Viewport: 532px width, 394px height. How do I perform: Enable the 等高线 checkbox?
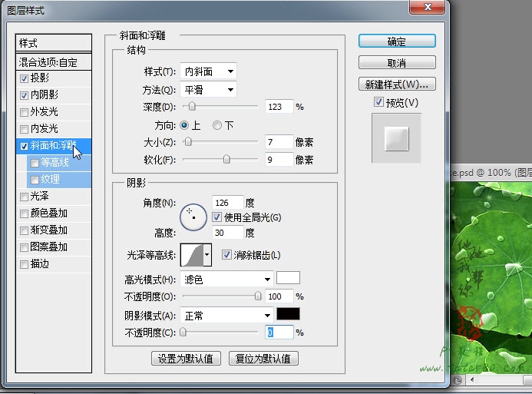(x=35, y=163)
